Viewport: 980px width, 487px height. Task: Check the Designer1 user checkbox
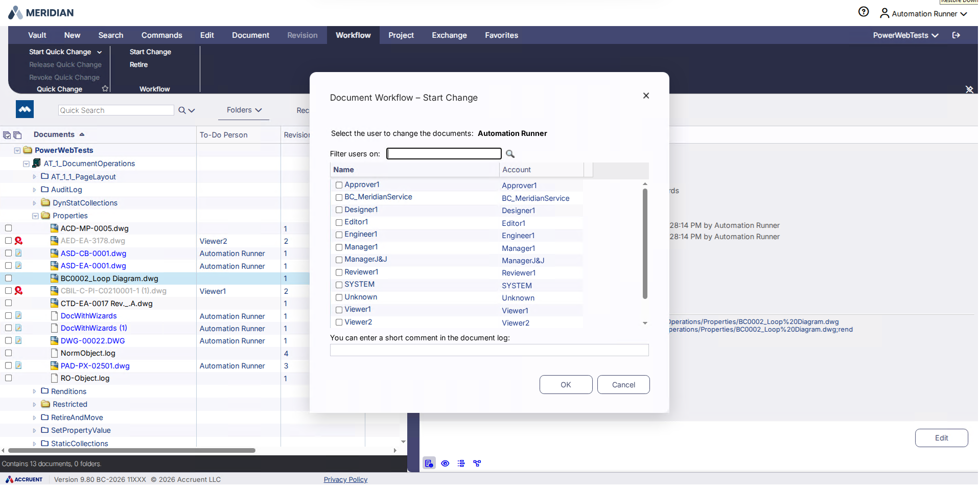click(x=339, y=210)
